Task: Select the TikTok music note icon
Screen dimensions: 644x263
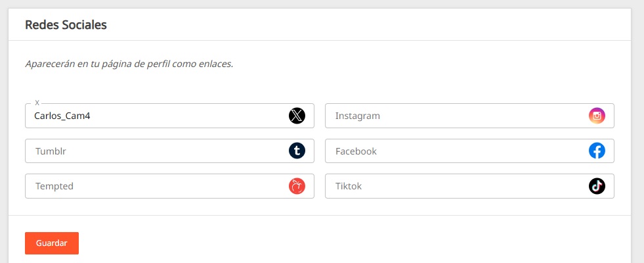Action: pyautogui.click(x=597, y=186)
